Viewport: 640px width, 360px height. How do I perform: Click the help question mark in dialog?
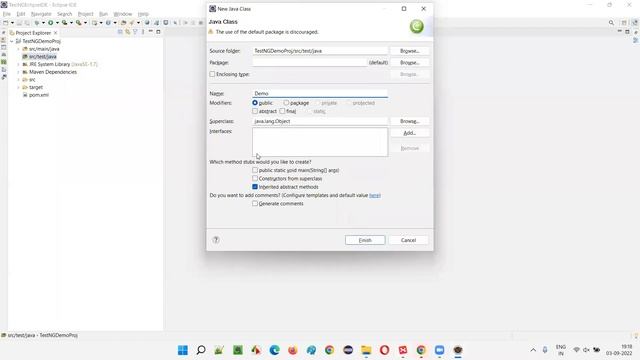pos(216,240)
